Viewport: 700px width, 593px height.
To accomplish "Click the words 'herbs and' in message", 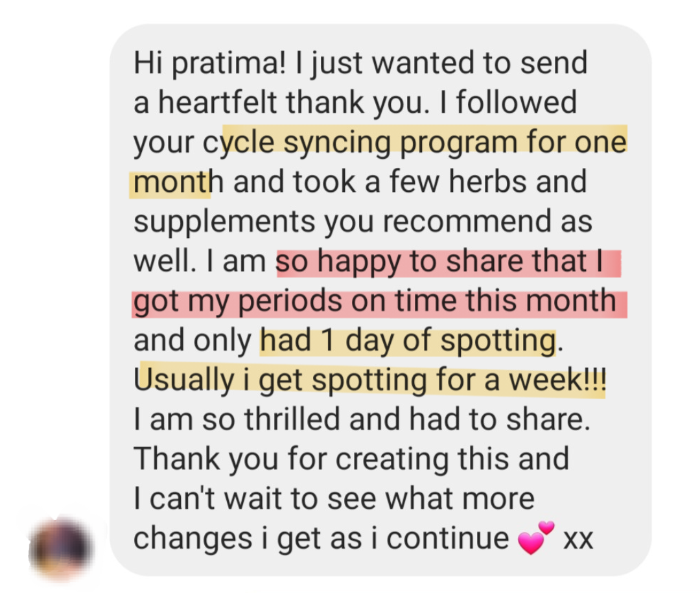I will coord(517,181).
